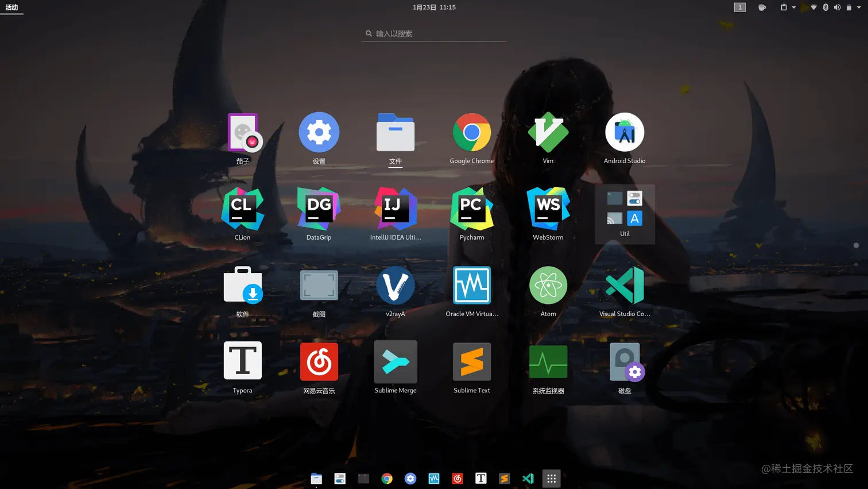The height and width of the screenshot is (489, 868).
Task: Open Tweaks from the dock
Action: tap(340, 479)
